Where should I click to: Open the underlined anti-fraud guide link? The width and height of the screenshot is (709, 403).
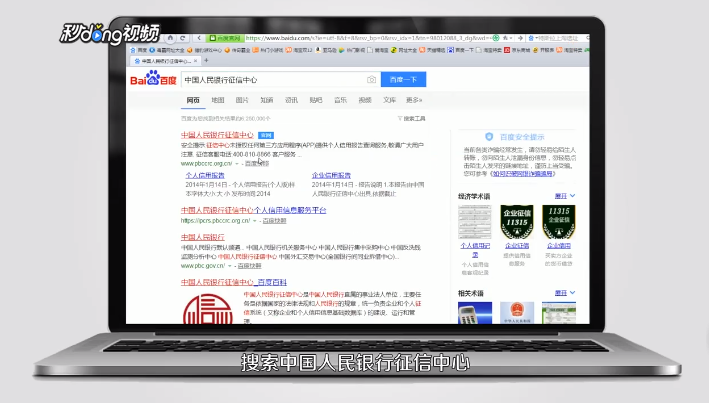pos(523,174)
